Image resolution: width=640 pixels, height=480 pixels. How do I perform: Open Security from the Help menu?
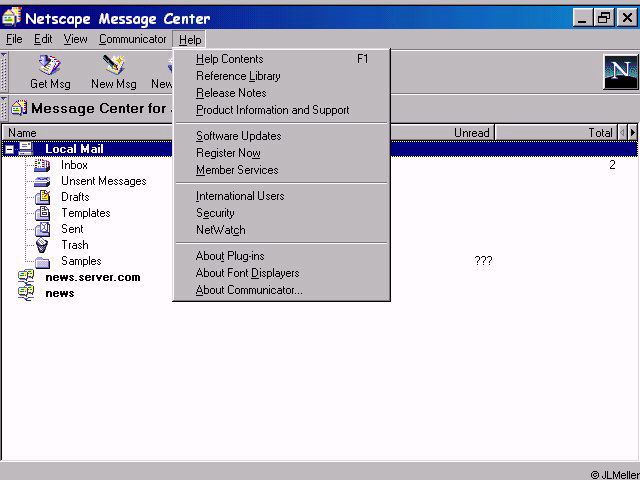click(x=282, y=213)
